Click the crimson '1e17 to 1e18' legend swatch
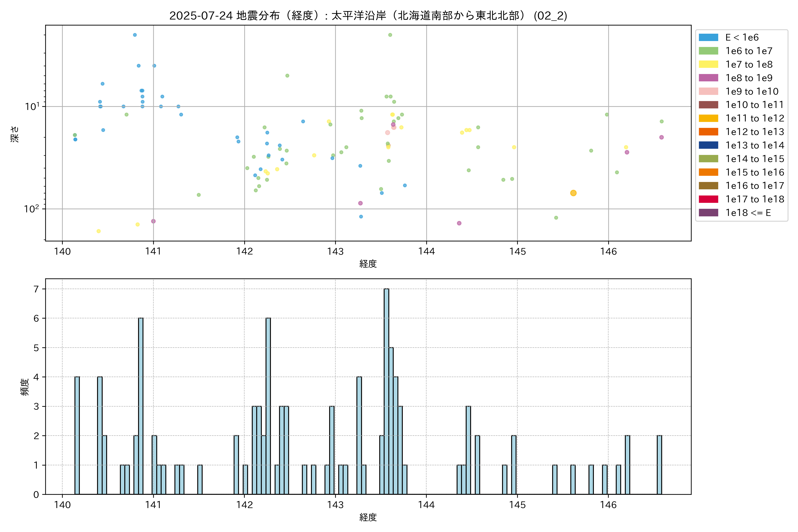 click(708, 199)
